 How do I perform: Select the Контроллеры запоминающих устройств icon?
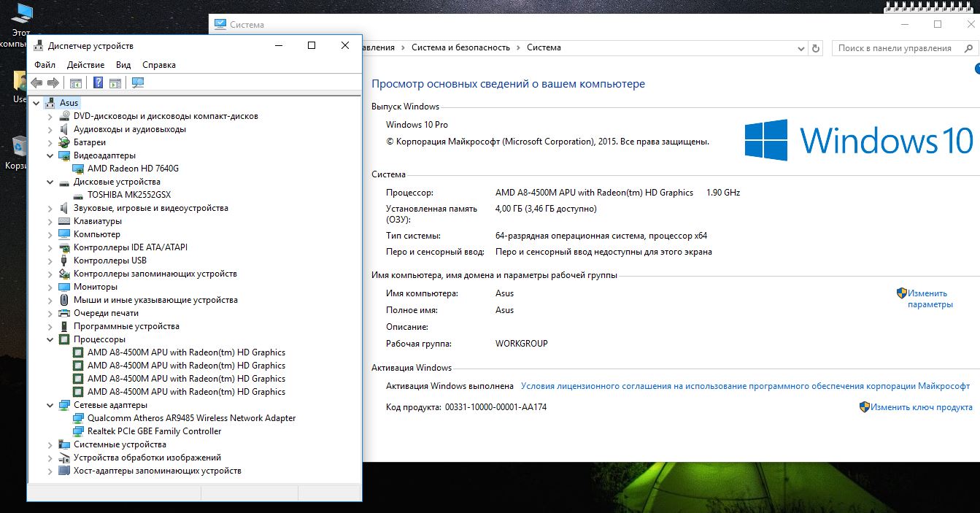tap(64, 274)
